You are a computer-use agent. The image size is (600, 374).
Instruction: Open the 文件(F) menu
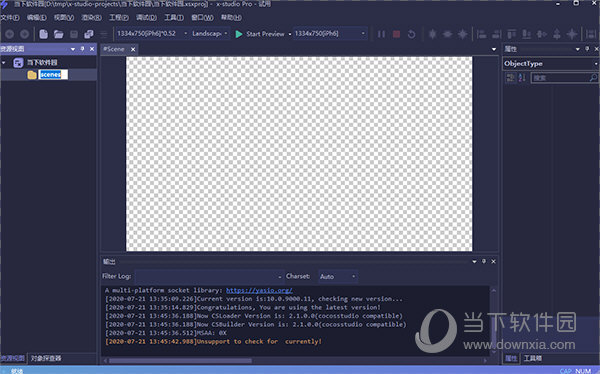[10, 18]
